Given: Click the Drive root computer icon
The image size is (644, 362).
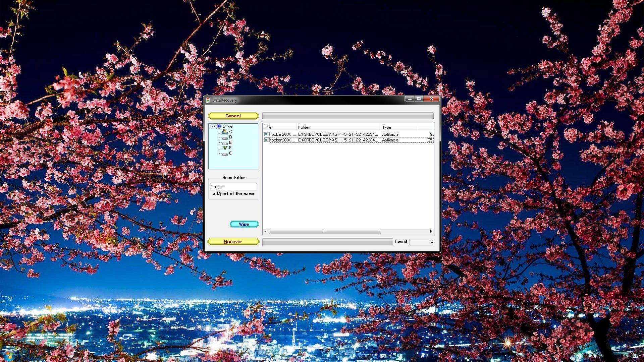Looking at the screenshot, I should point(220,126).
